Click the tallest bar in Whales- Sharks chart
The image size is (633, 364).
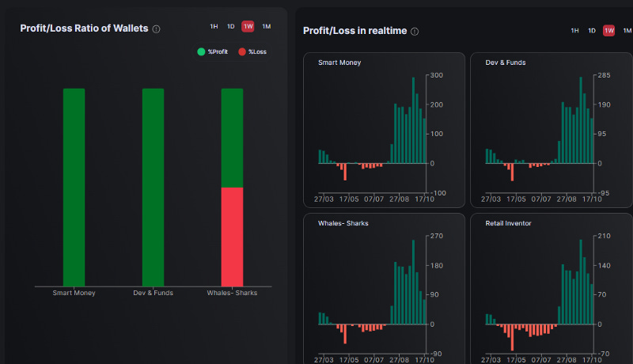coord(413,282)
